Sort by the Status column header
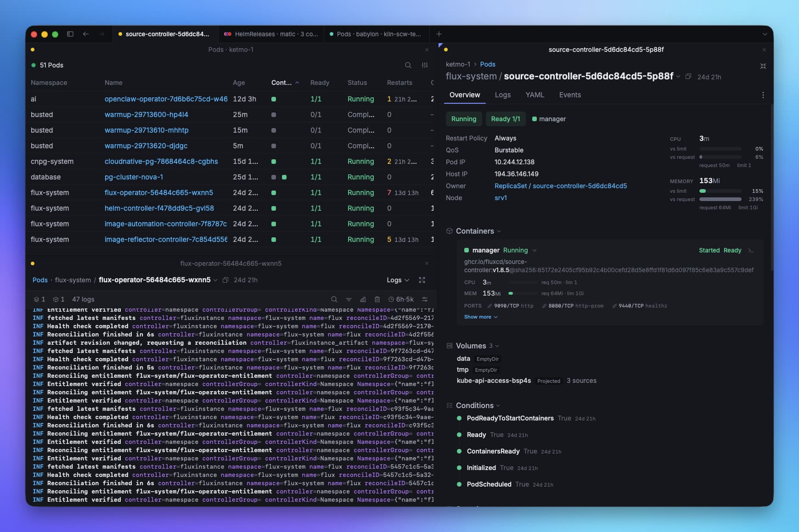The width and height of the screenshot is (799, 532). coord(357,83)
